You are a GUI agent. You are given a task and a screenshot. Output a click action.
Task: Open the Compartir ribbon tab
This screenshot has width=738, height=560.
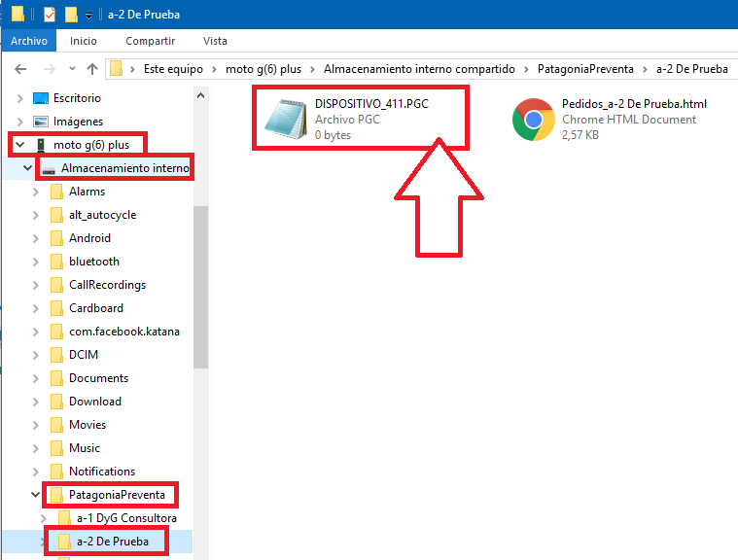click(150, 41)
